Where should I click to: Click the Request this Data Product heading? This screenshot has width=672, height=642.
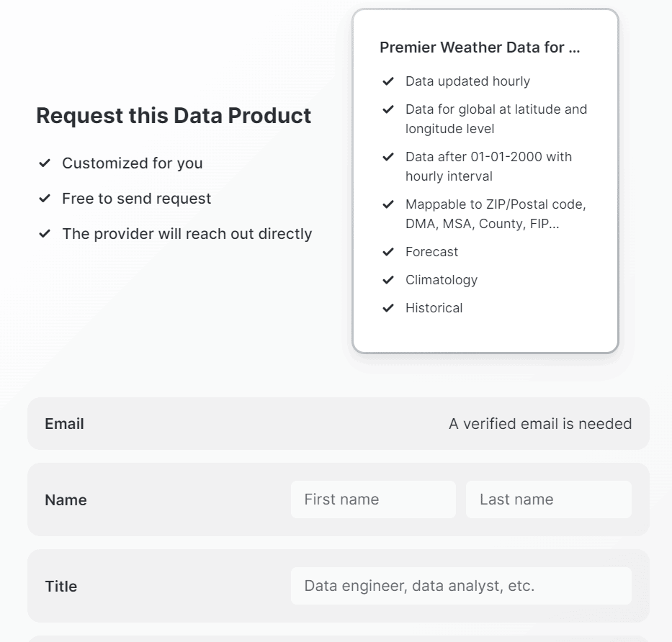pyautogui.click(x=174, y=116)
